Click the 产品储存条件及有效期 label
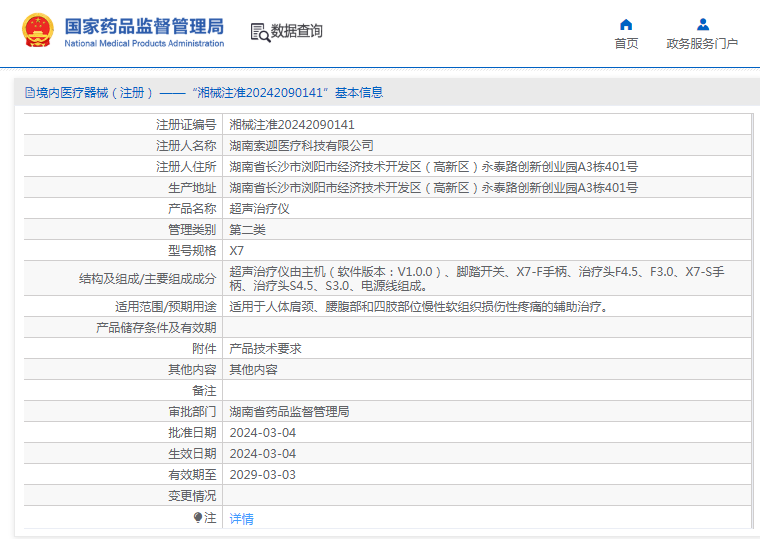 click(x=156, y=328)
